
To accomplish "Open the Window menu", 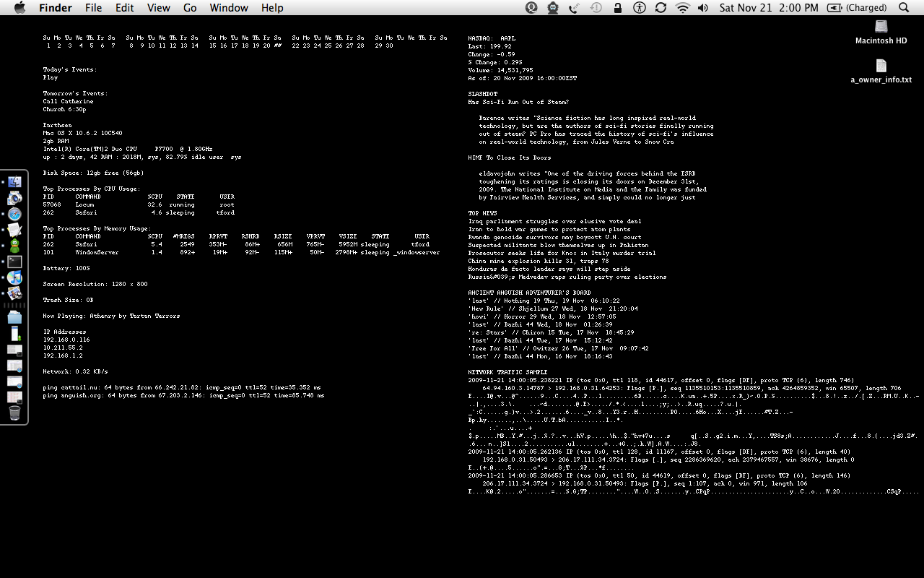I will [x=228, y=8].
